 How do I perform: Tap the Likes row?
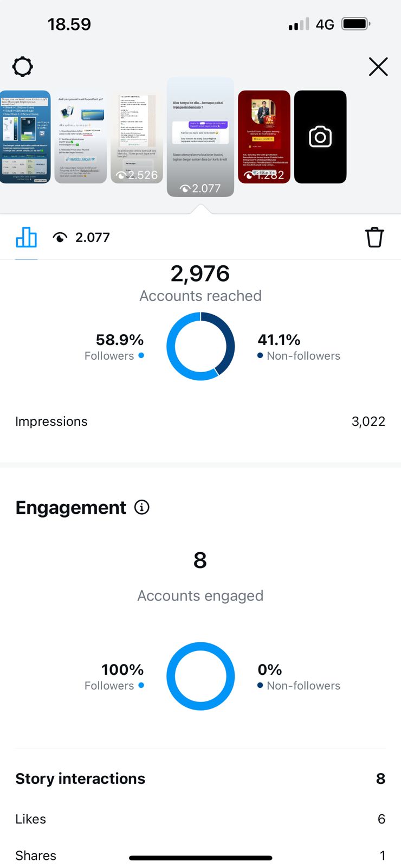[200, 819]
